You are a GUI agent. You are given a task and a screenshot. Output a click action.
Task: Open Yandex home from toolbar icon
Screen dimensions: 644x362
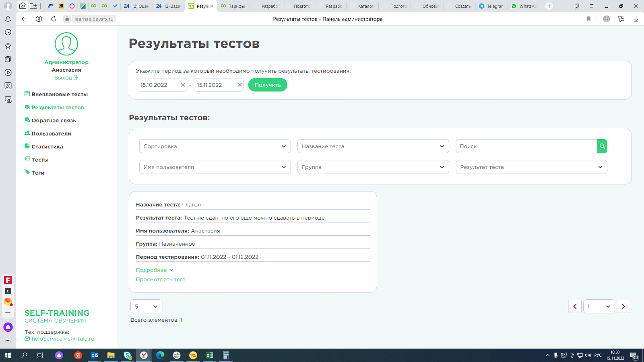click(39, 19)
